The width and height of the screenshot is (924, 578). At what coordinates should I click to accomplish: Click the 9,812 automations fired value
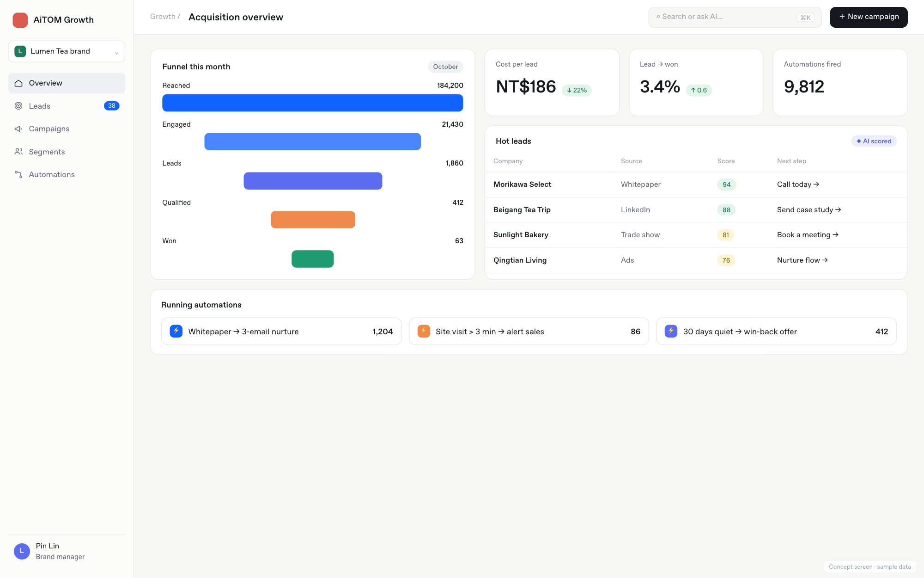pos(804,86)
